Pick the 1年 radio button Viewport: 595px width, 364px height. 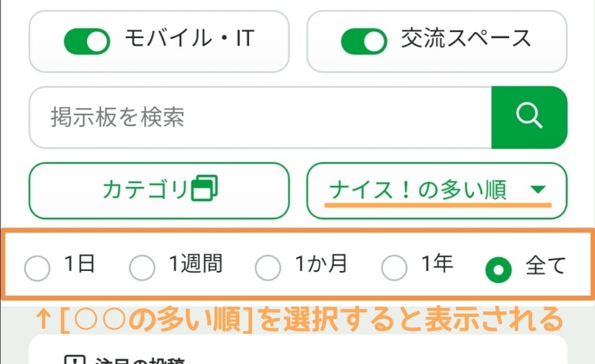[x=394, y=268]
